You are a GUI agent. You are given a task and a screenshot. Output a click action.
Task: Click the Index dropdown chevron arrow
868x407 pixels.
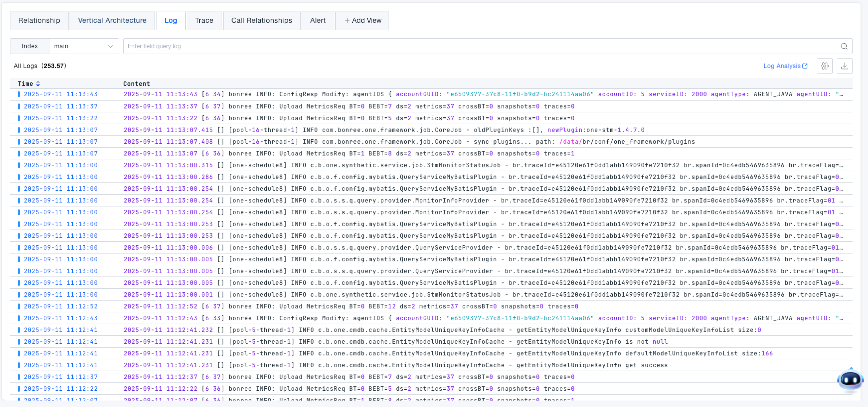110,46
